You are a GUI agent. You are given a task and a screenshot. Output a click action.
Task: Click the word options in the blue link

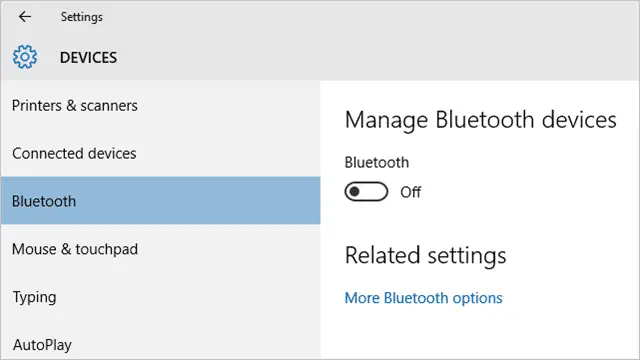pyautogui.click(x=477, y=299)
